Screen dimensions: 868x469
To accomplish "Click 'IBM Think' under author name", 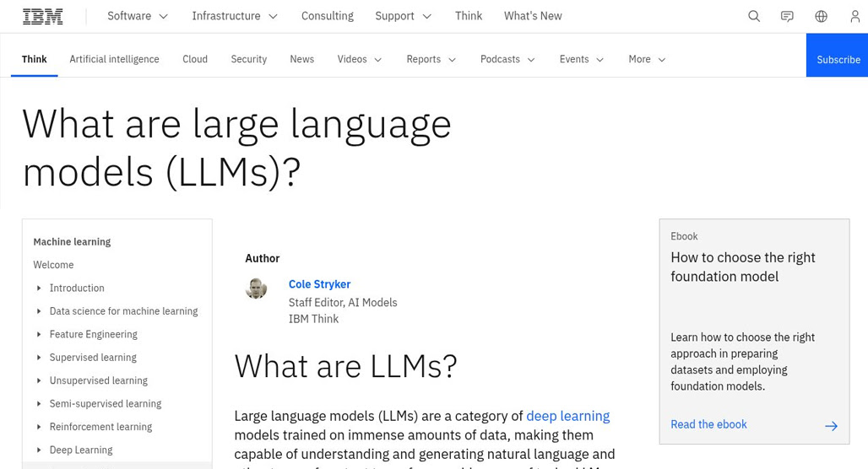I will (313, 319).
